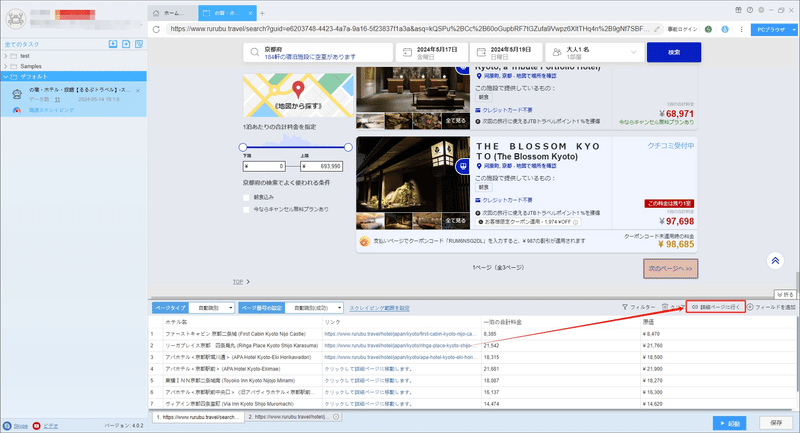
Task: Click the 全てのタスク header
Action: (22, 44)
